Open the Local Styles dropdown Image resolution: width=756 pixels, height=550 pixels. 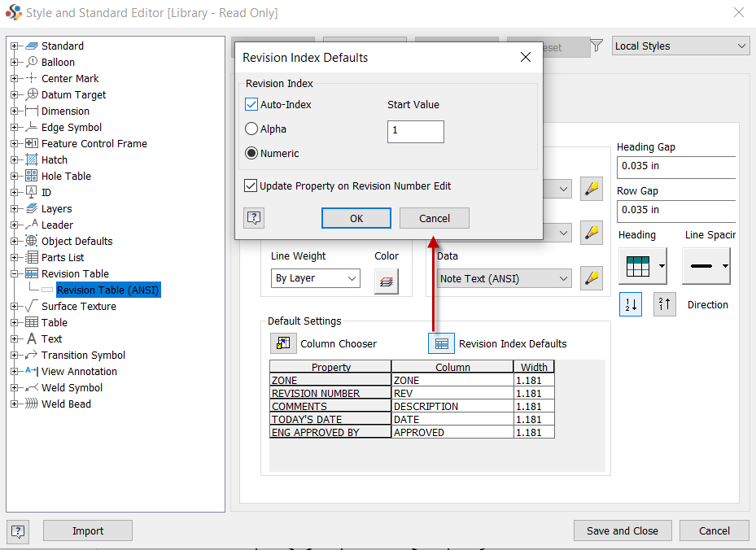coord(680,46)
